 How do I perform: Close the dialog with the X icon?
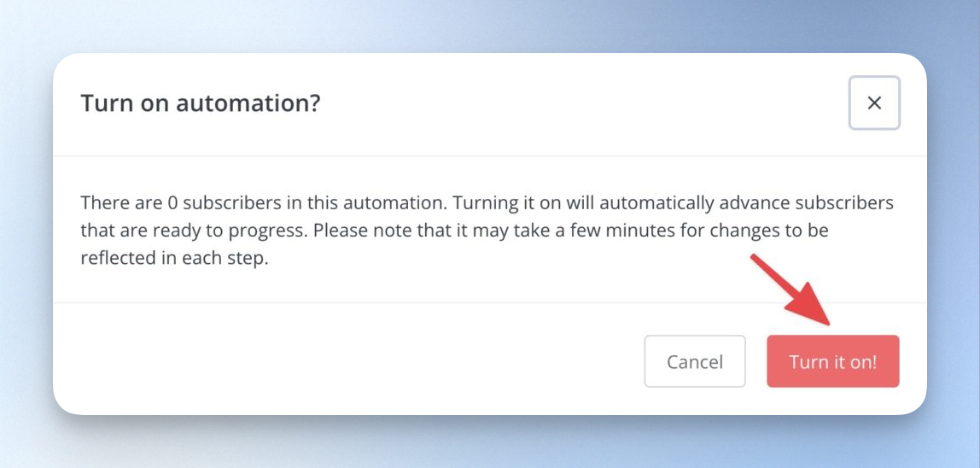874,103
